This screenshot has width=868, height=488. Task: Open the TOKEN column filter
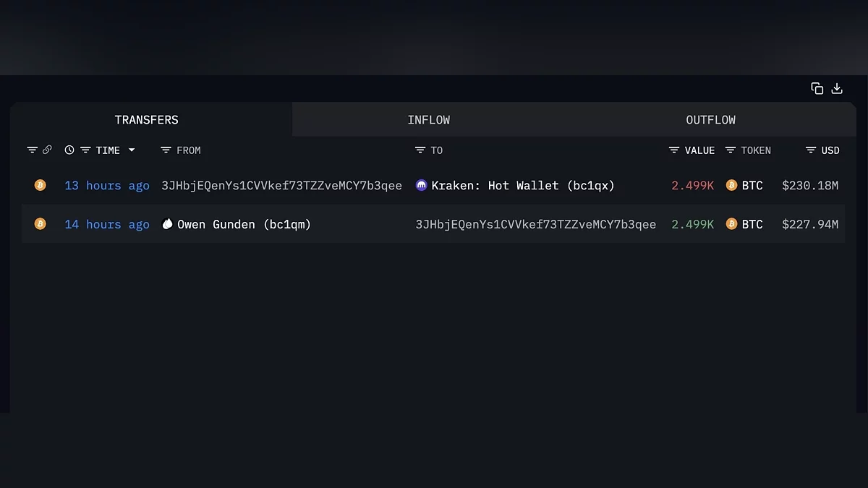(x=731, y=150)
